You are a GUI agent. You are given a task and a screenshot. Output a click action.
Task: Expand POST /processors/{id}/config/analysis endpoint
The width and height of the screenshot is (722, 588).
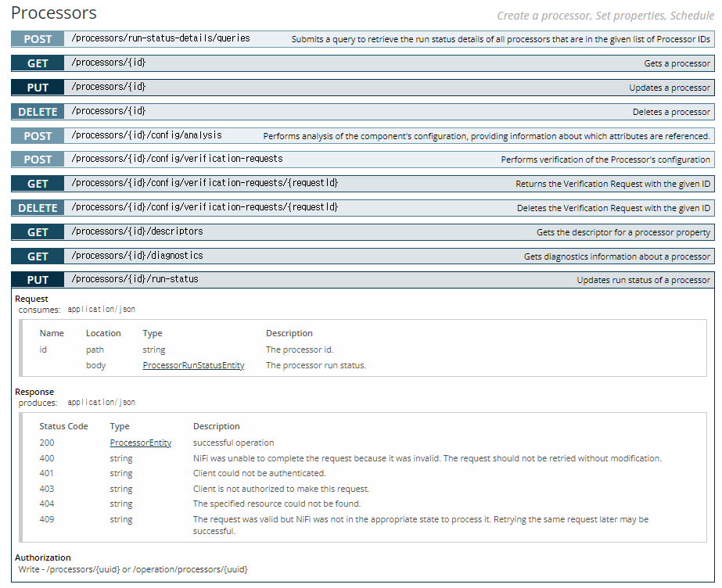coord(363,136)
